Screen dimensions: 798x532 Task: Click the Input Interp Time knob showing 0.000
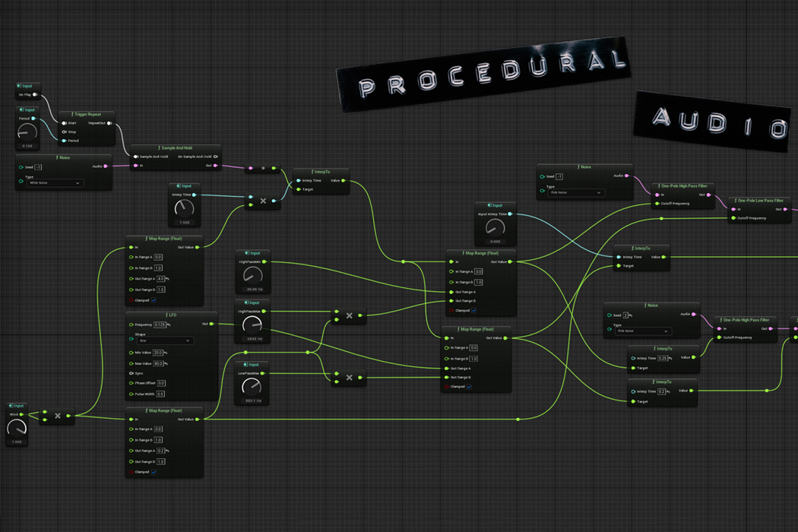[x=496, y=228]
